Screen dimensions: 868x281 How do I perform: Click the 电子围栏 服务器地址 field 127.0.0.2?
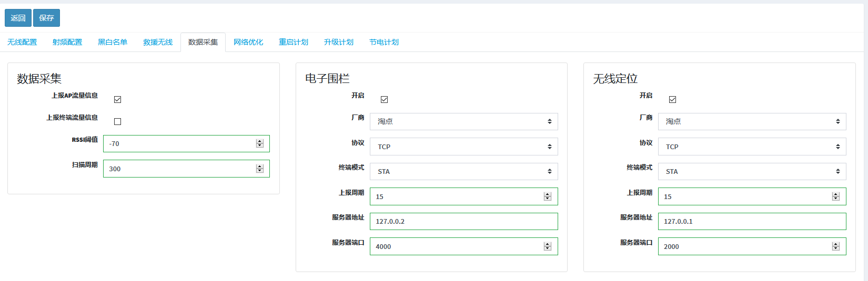463,221
